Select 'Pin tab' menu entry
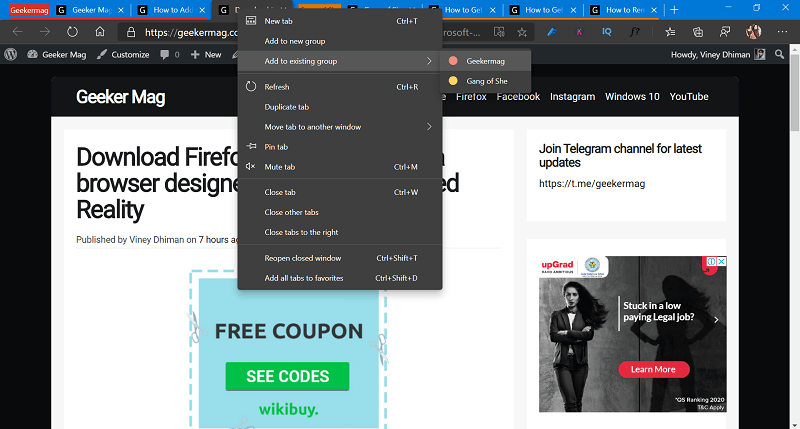The height and width of the screenshot is (429, 800). point(340,146)
